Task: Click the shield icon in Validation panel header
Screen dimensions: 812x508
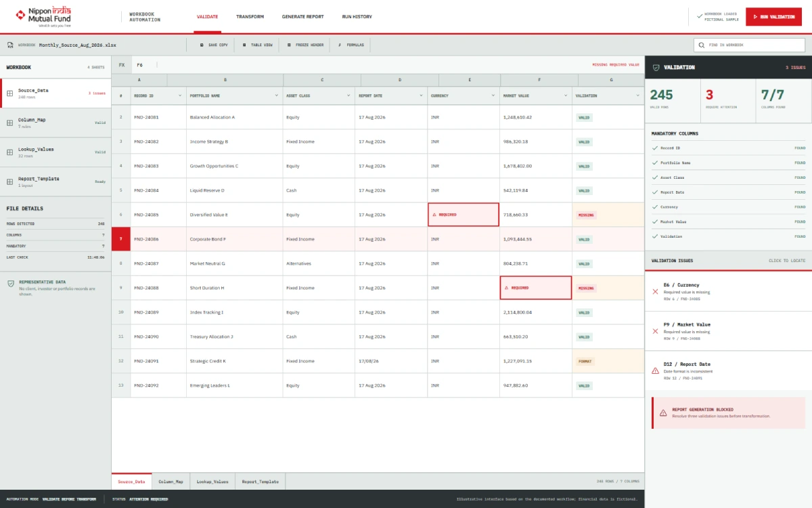Action: click(x=656, y=68)
